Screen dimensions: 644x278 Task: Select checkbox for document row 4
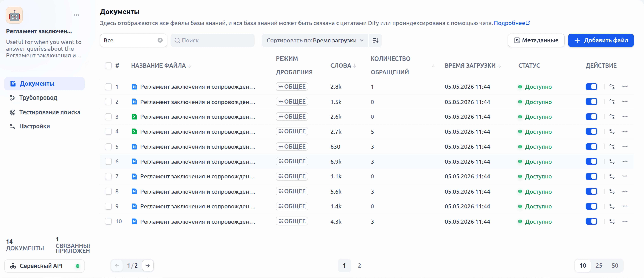(108, 131)
